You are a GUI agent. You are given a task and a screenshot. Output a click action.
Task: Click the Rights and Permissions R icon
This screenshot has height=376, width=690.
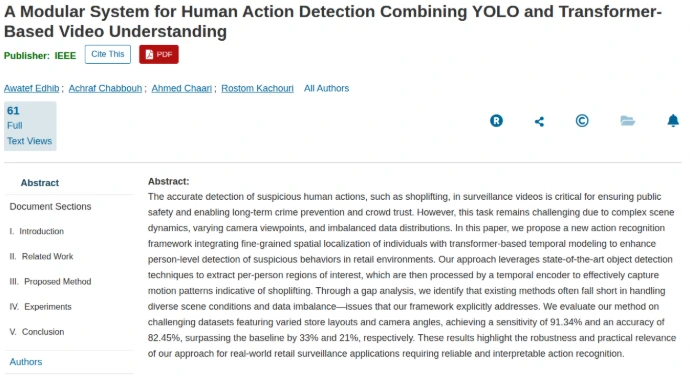(496, 121)
